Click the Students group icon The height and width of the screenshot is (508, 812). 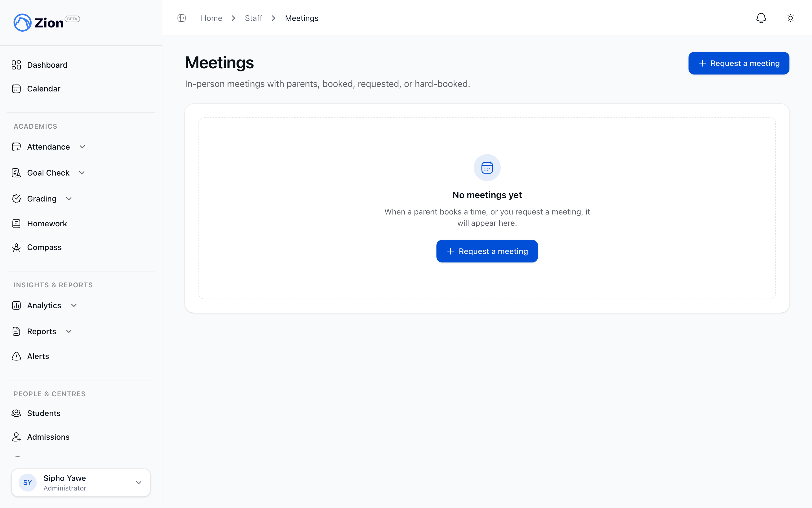pos(16,413)
